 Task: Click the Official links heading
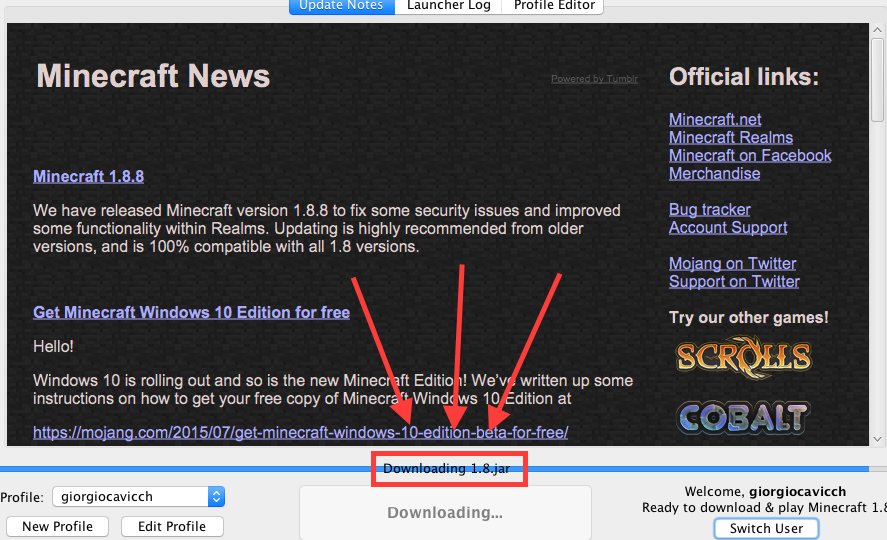(x=744, y=77)
